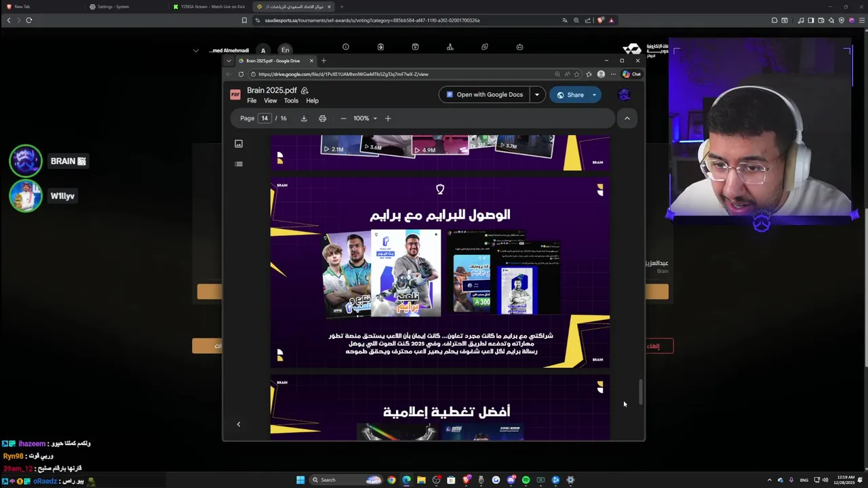Viewport: 868px width, 488px height.
Task: Open File Explorer from the taskbar
Action: [x=421, y=480]
